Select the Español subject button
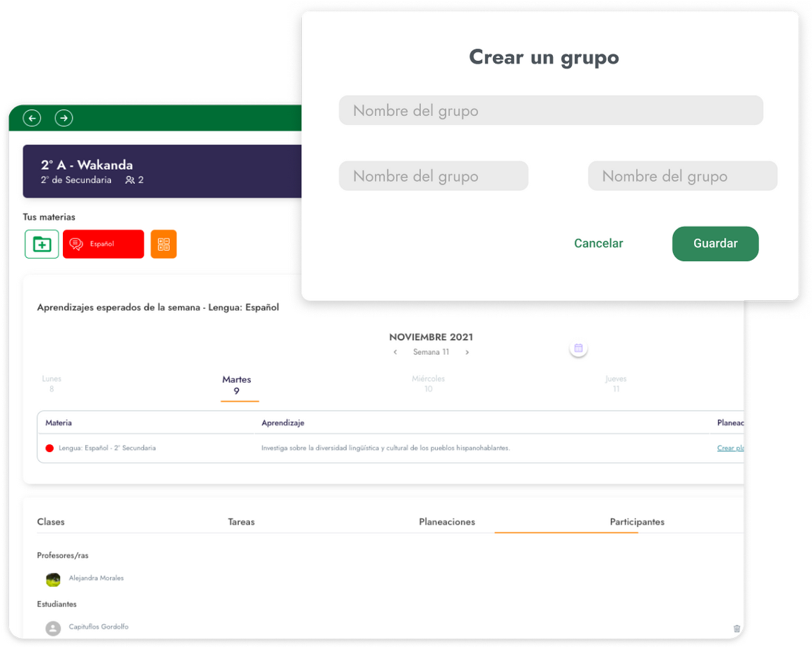Image resolution: width=812 pixels, height=647 pixels. 103,244
